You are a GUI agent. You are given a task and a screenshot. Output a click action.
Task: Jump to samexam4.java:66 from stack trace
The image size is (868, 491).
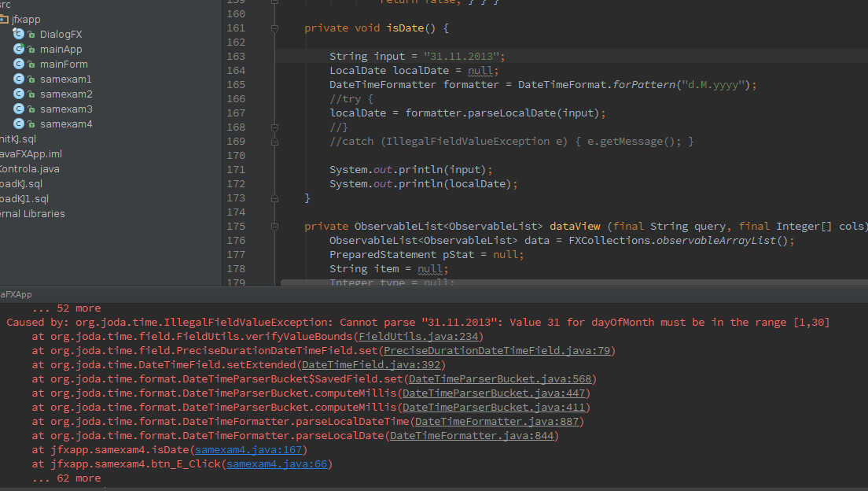coord(277,463)
